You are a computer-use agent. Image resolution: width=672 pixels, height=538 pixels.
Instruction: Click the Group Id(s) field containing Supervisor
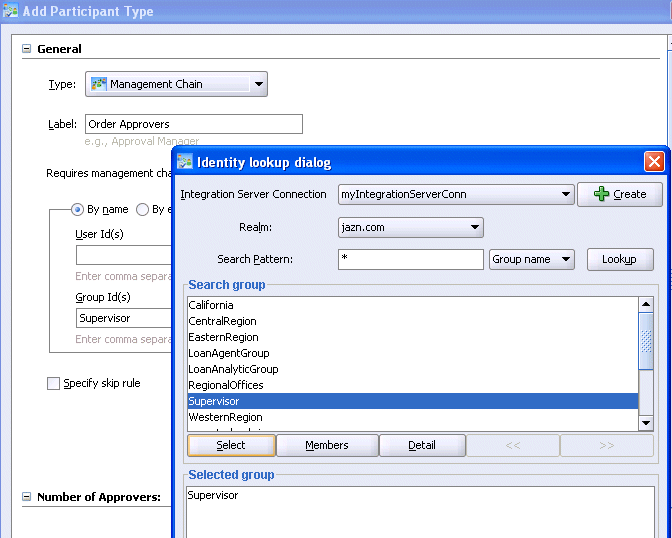[x=123, y=318]
